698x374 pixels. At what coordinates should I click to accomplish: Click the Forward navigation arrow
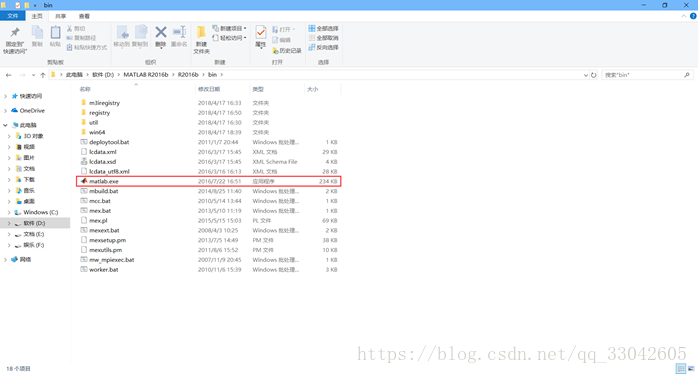pos(22,75)
